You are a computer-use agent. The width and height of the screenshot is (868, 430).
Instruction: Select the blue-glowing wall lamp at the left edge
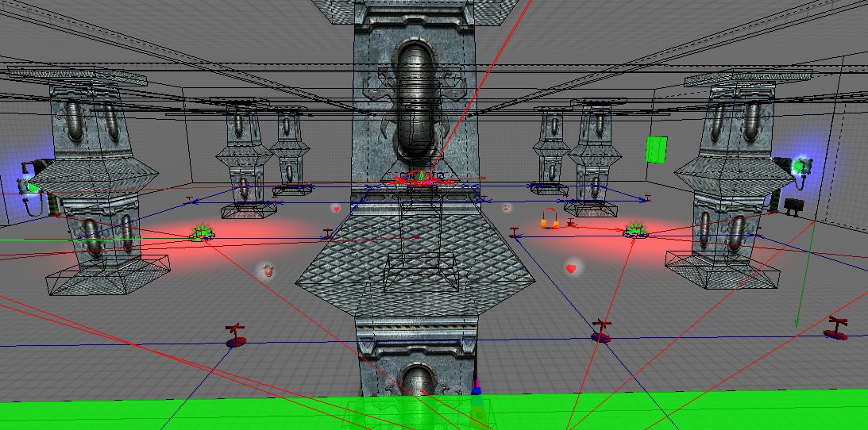(x=29, y=185)
